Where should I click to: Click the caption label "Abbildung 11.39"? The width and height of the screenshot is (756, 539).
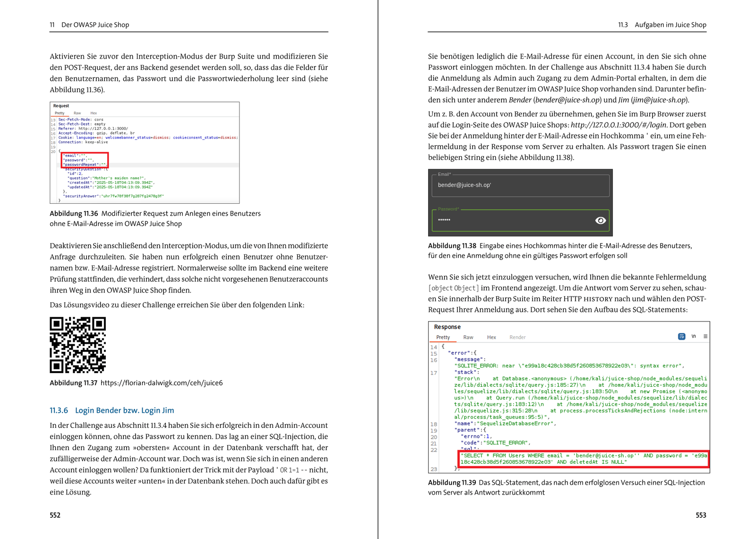pyautogui.click(x=452, y=483)
